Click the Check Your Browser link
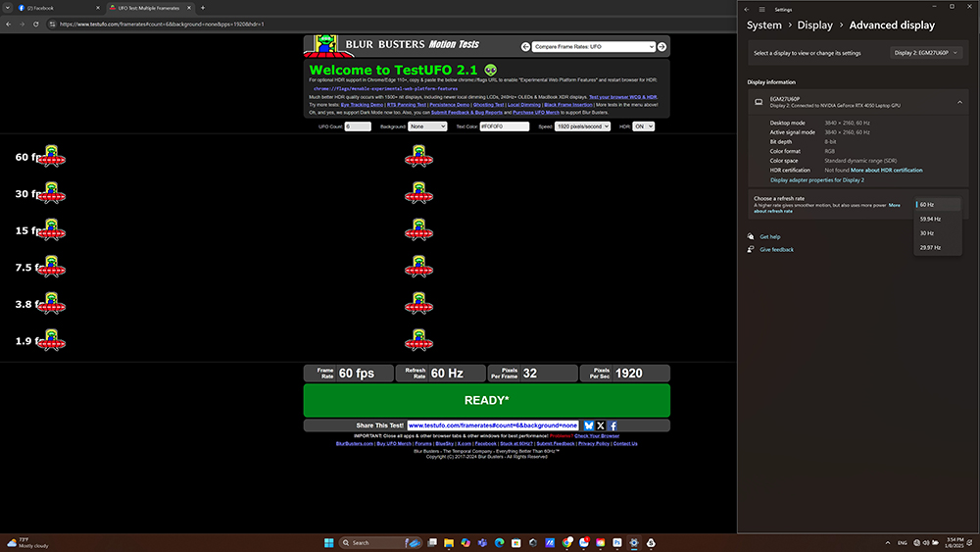This screenshot has width=980, height=552. [x=597, y=435]
